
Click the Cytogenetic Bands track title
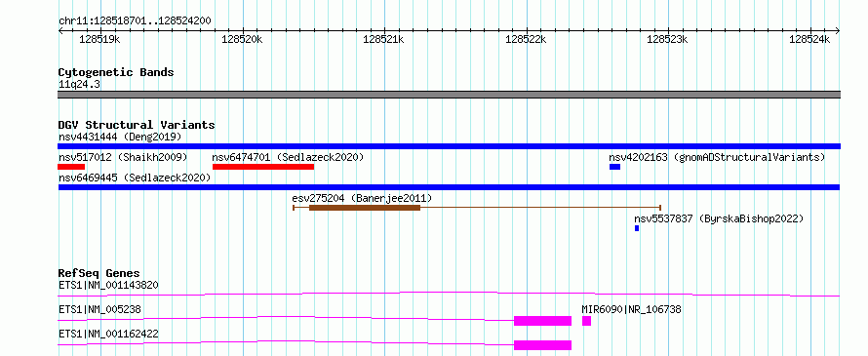pos(116,72)
